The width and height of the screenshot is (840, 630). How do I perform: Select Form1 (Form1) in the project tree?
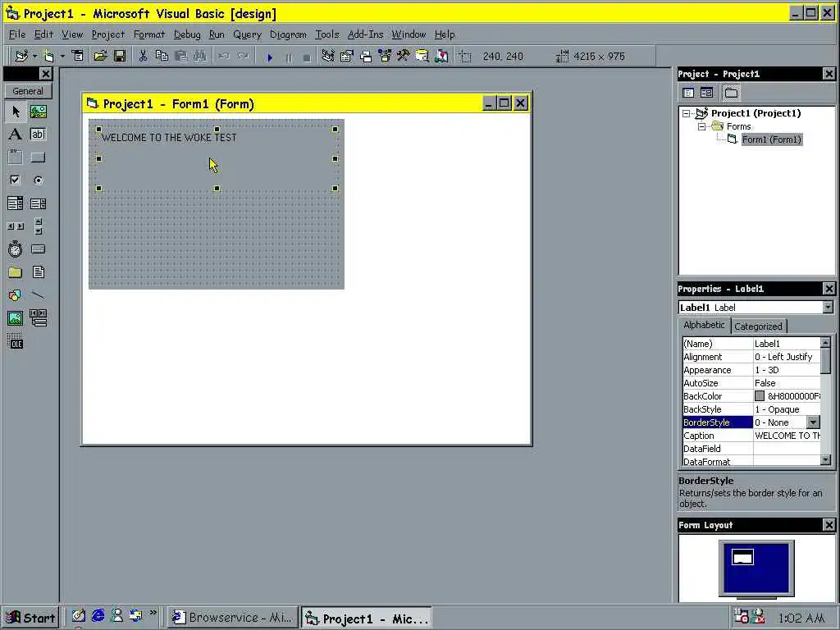click(771, 139)
